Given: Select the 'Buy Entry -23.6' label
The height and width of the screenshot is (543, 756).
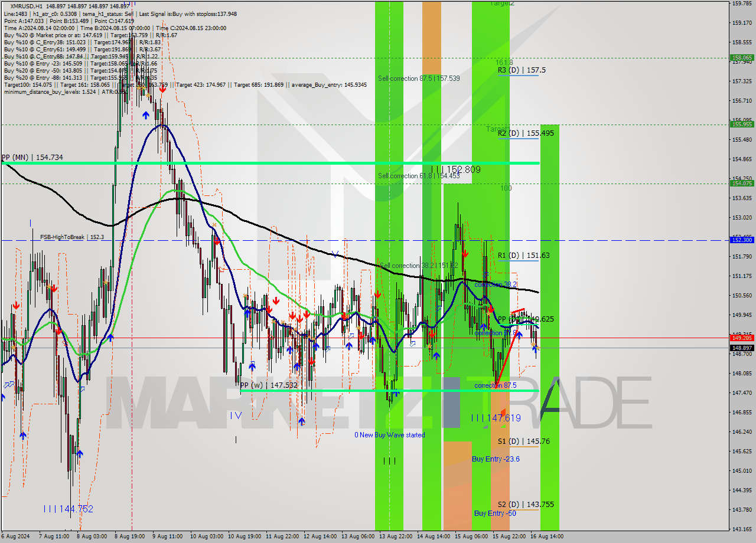Looking at the screenshot, I should click(x=496, y=459).
